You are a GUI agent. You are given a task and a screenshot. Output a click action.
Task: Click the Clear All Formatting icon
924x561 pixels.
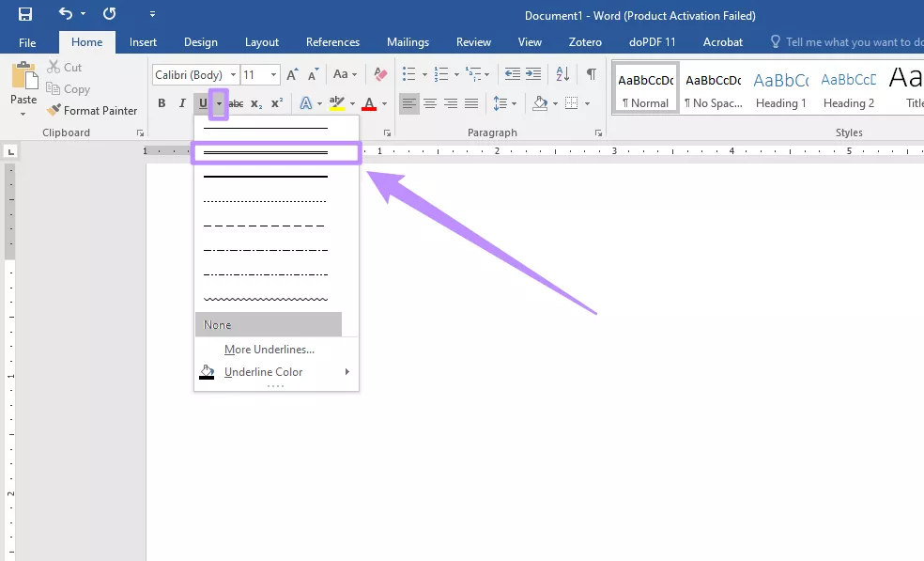click(379, 74)
